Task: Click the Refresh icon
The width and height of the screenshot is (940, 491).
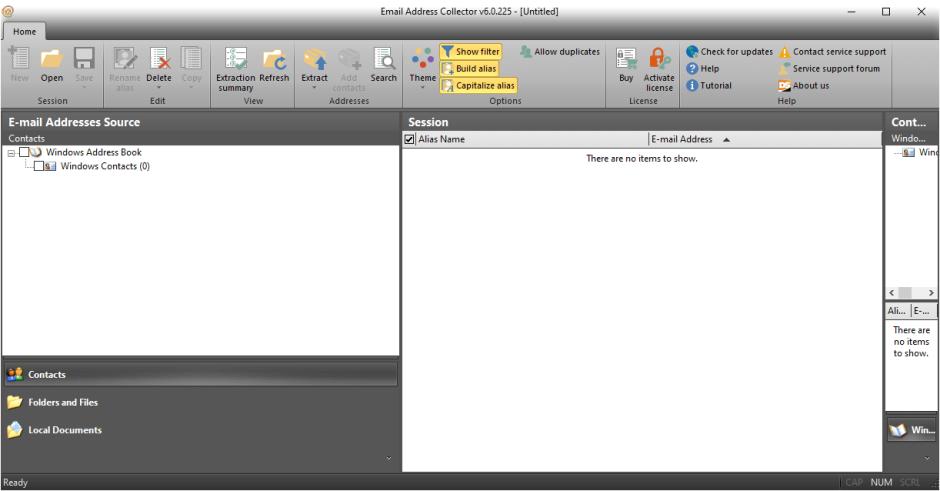Action: click(274, 59)
